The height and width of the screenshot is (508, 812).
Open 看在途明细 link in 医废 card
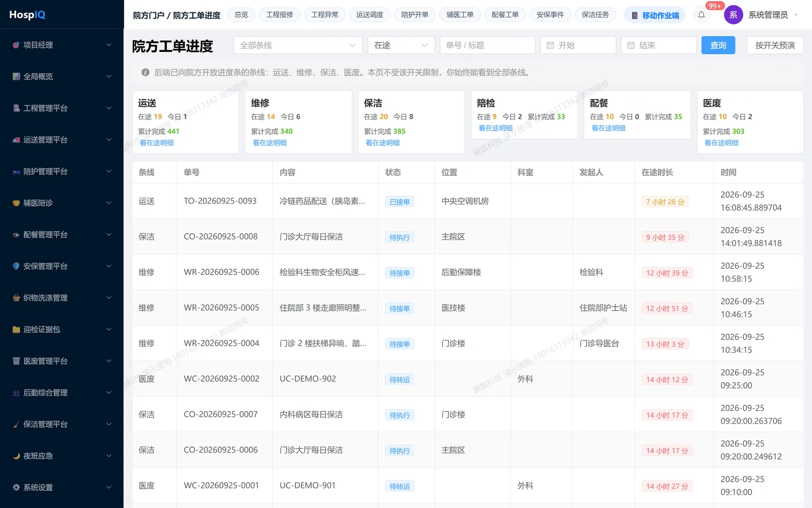click(x=722, y=143)
